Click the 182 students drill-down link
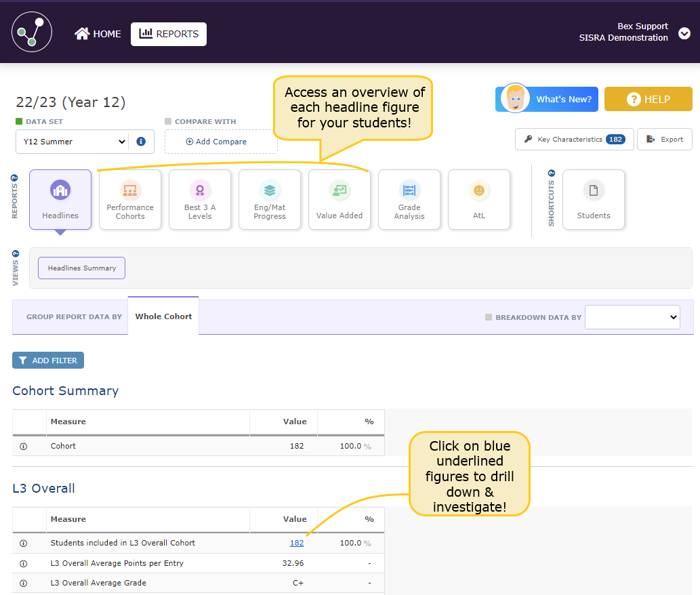The width and height of the screenshot is (700, 595). [x=297, y=543]
